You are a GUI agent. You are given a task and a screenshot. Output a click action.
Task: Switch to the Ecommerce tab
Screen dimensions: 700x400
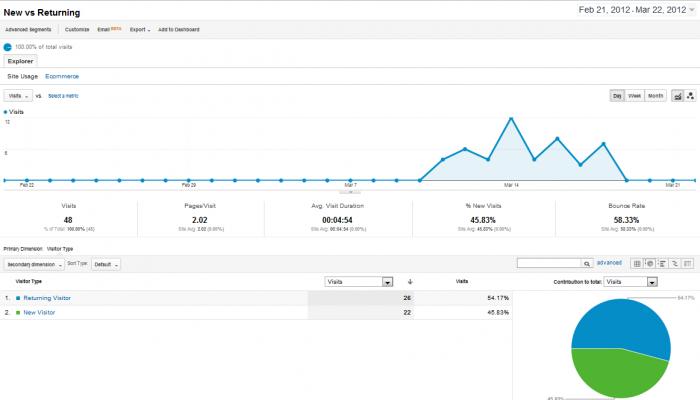[x=62, y=76]
